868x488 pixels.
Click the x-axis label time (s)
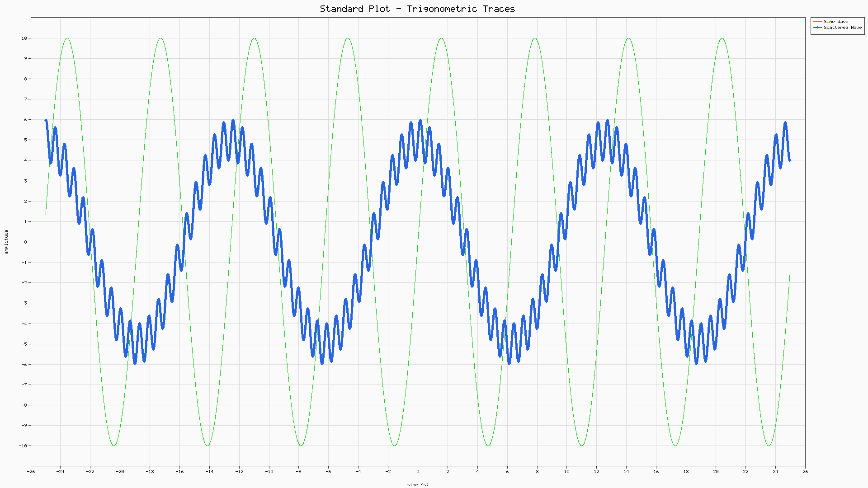(418, 484)
